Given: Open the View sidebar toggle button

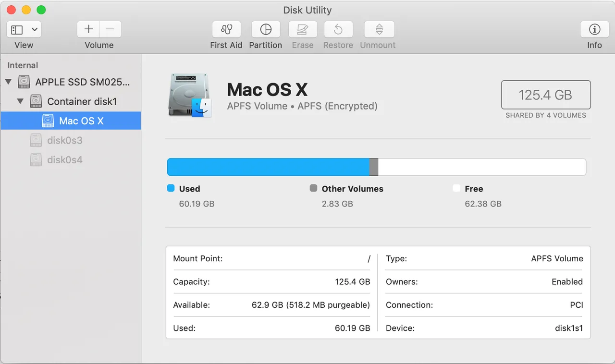Looking at the screenshot, I should coord(17,30).
